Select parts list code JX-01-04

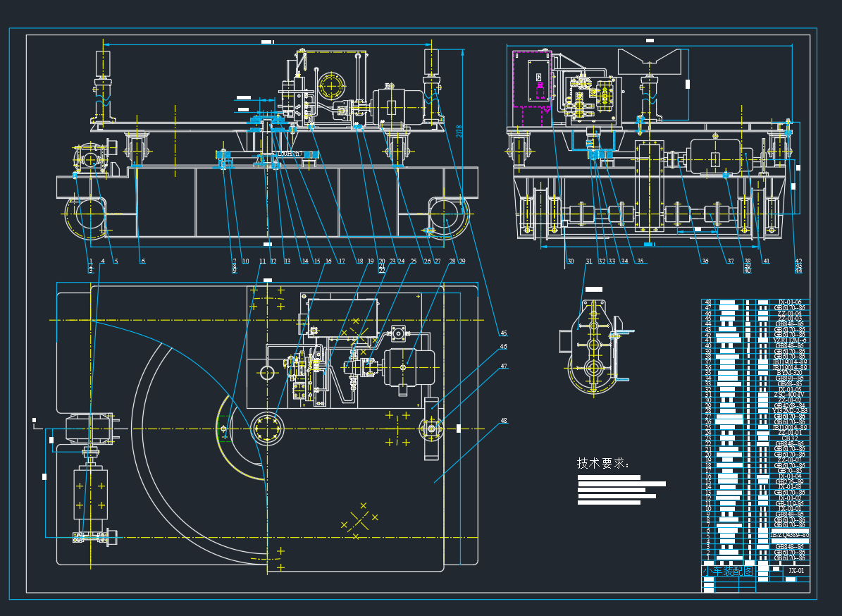790,476
